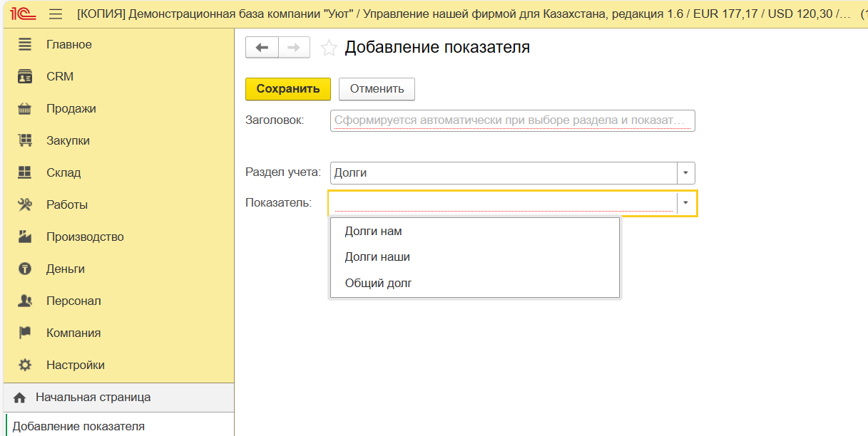Open the CRM section in sidebar

click(x=60, y=76)
